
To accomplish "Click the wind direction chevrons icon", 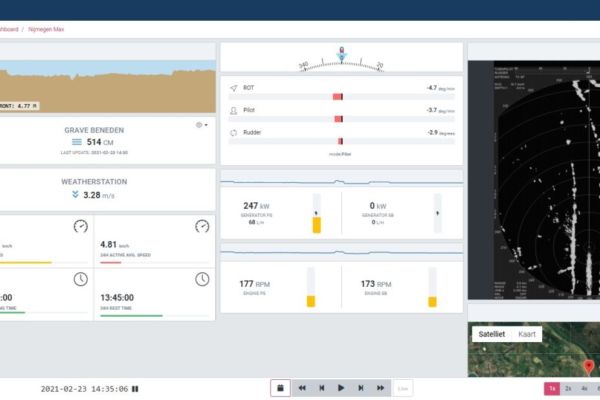I will pyautogui.click(x=75, y=194).
